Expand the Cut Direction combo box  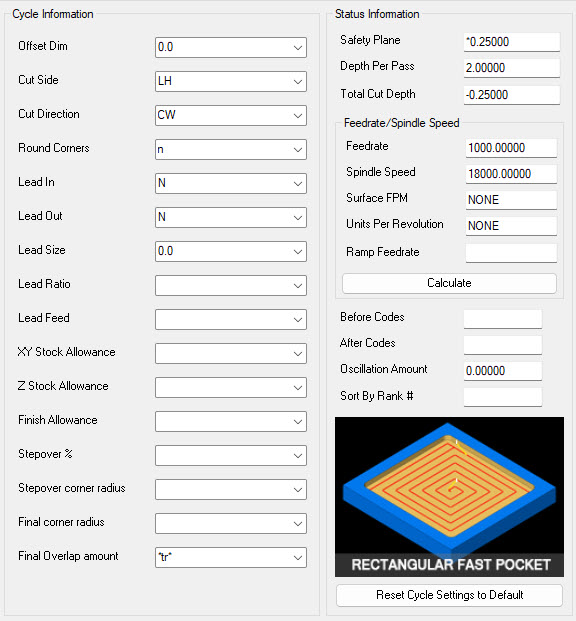pyautogui.click(x=231, y=115)
